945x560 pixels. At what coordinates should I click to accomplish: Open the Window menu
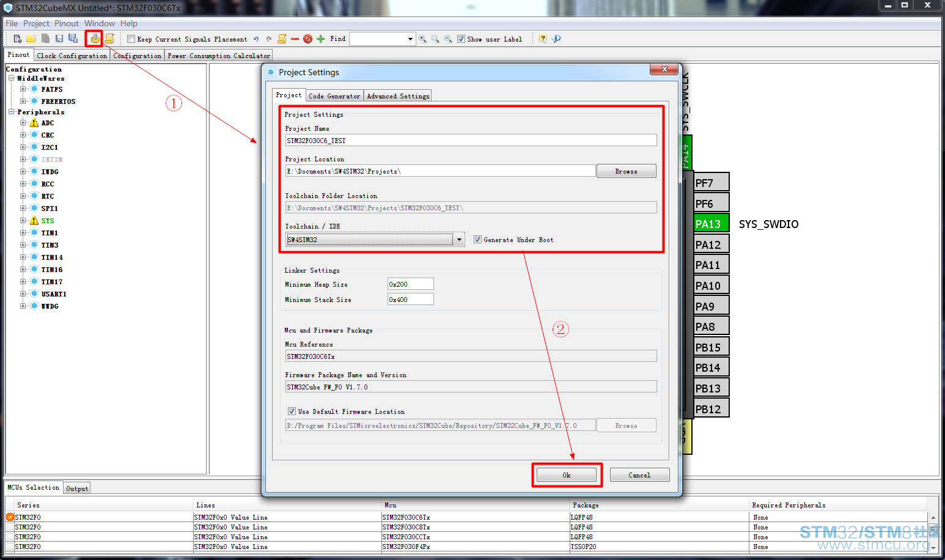click(x=100, y=23)
